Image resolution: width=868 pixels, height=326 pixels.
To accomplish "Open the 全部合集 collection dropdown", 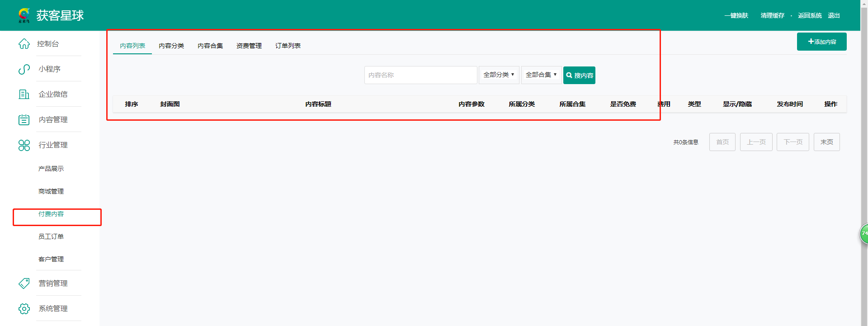I will coord(541,75).
